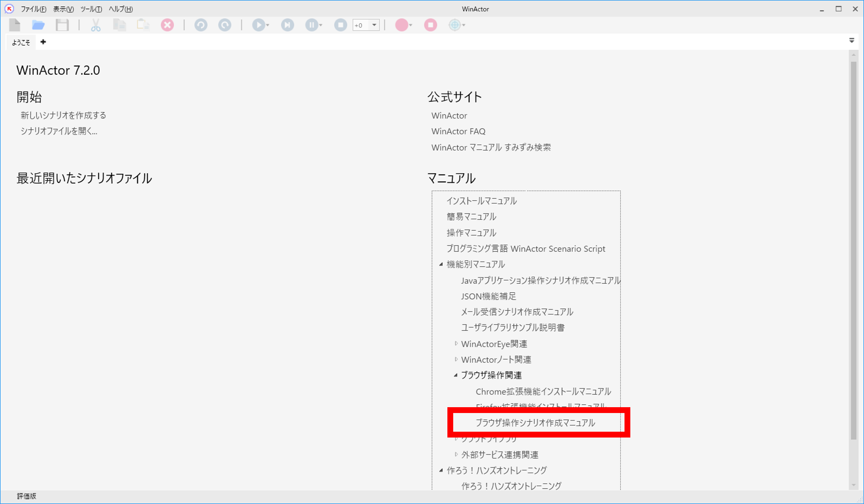Viewport: 864px width, 504px height.
Task: Click the WinActor logo in title bar
Action: [9, 9]
